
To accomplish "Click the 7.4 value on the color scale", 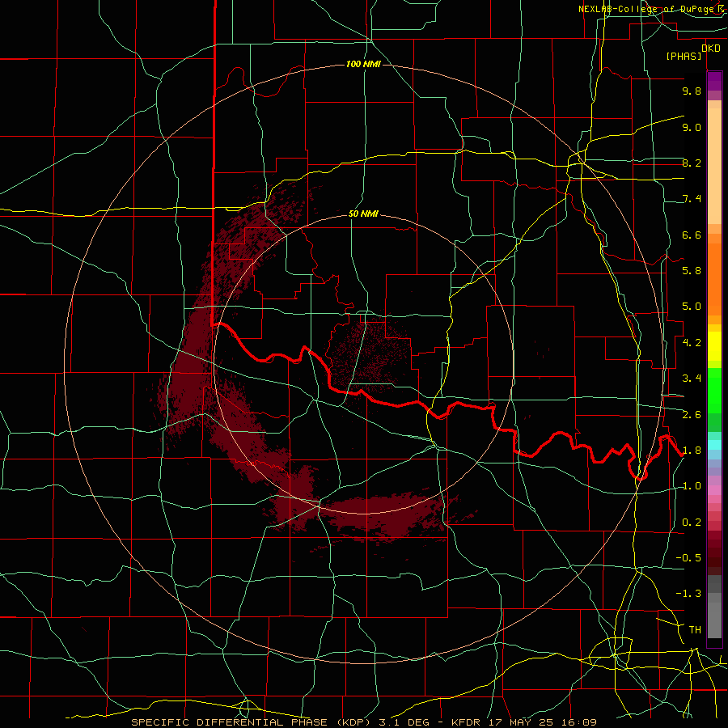I will tap(692, 199).
